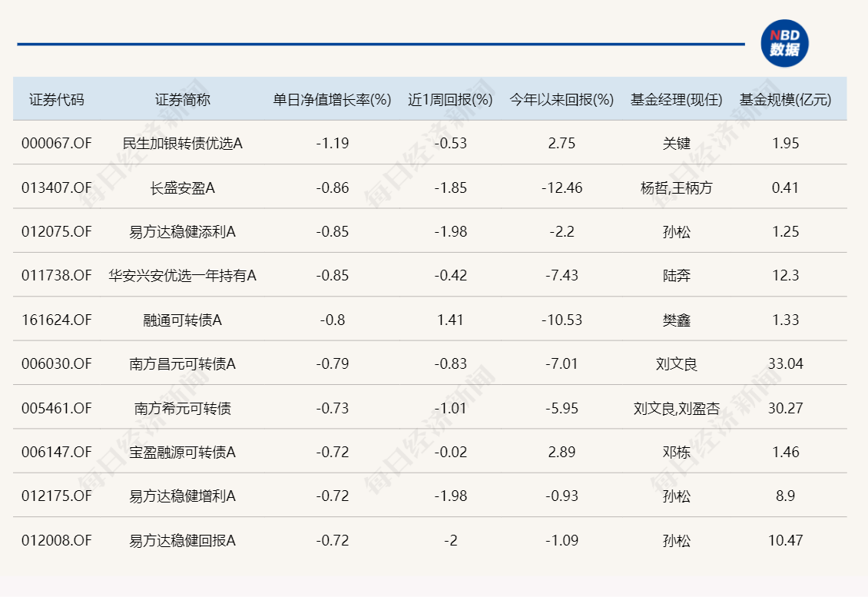Click fund name 南方希元可转债
This screenshot has height=597, width=868.
tap(182, 408)
